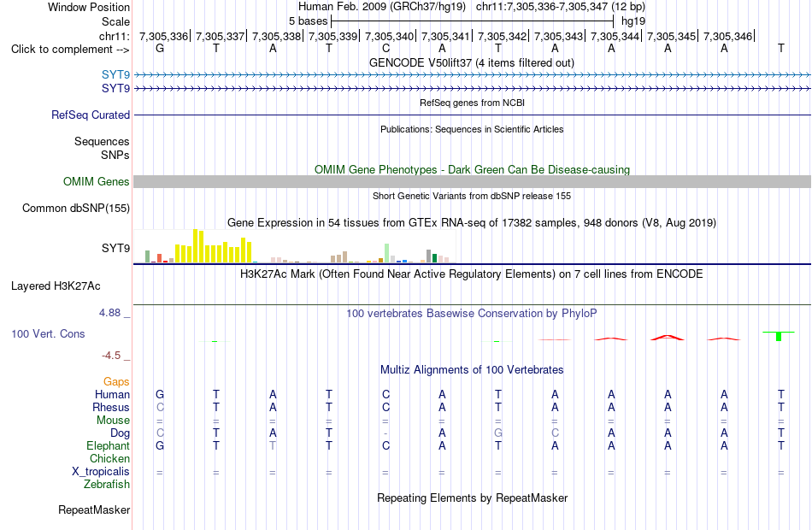Open the 100 Vert. Cons track label

(x=48, y=334)
